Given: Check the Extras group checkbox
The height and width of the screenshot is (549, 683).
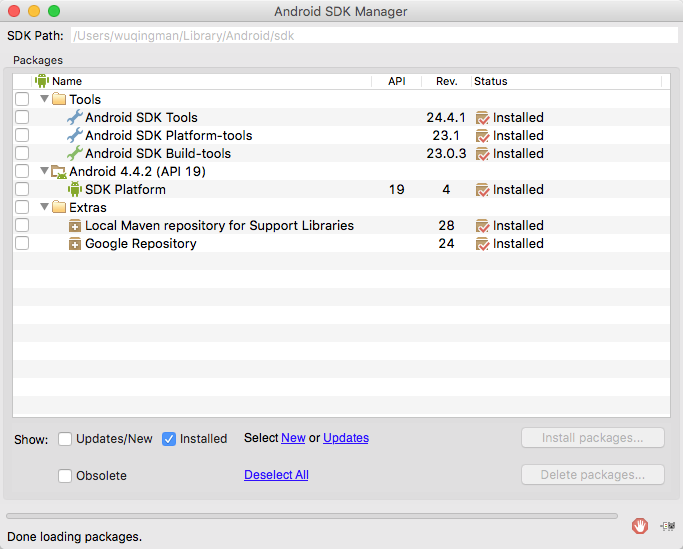Looking at the screenshot, I should click(x=22, y=207).
